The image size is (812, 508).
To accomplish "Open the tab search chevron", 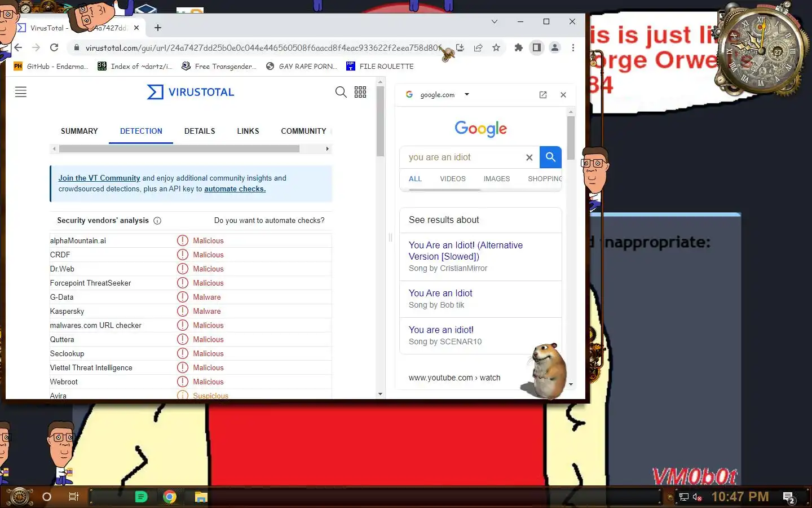I will (x=495, y=21).
